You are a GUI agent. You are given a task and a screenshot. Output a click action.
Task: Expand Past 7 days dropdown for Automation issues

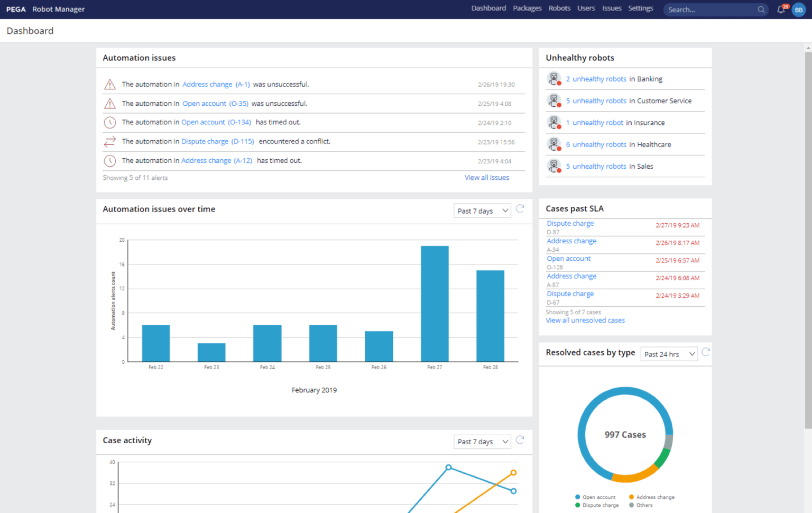point(482,210)
